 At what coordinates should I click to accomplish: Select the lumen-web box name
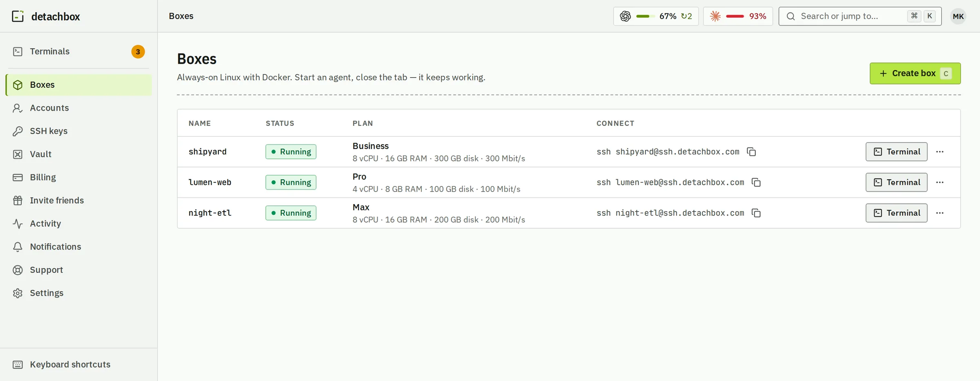tap(210, 182)
